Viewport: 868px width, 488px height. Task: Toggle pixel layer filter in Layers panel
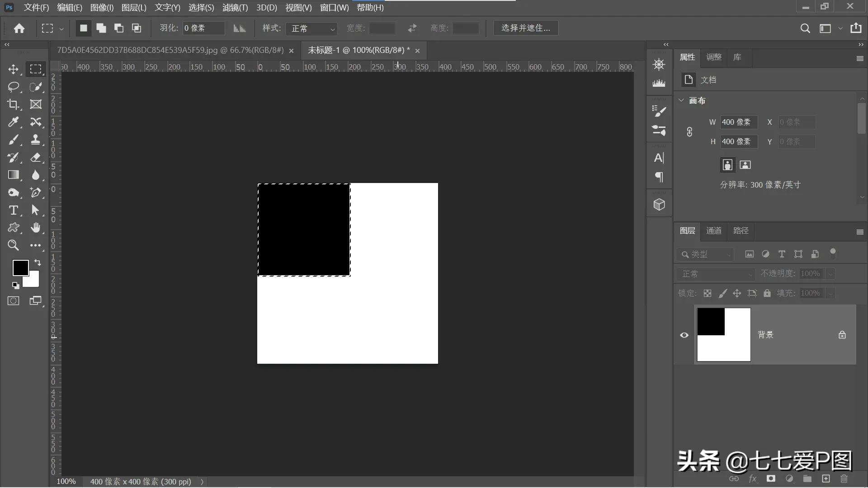(749, 254)
